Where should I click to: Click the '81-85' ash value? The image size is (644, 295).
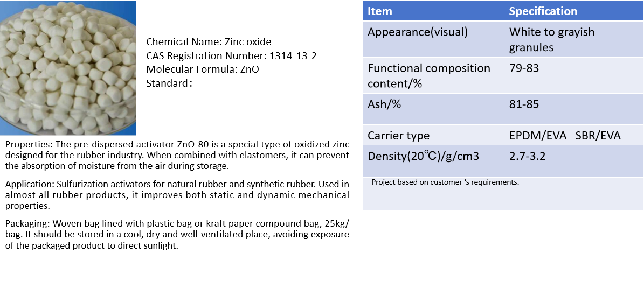(x=524, y=104)
